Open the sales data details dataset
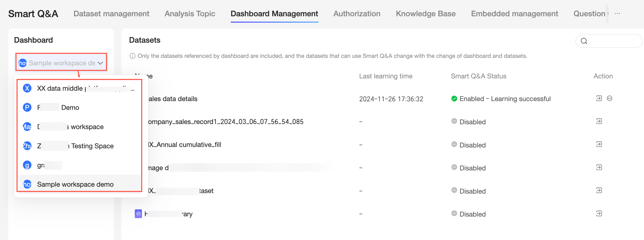Image resolution: width=644 pixels, height=240 pixels. (173, 99)
